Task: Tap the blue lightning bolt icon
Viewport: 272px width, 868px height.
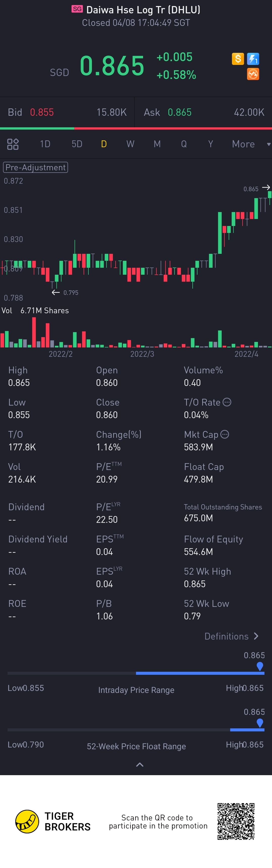Action: click(253, 59)
